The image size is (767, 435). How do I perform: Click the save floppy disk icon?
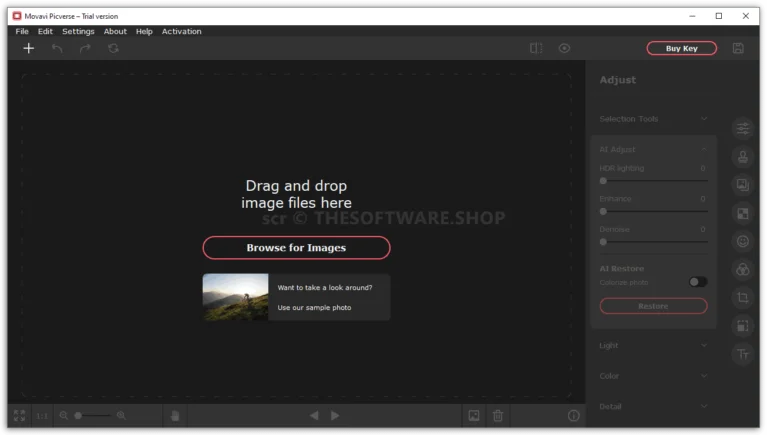tap(738, 48)
